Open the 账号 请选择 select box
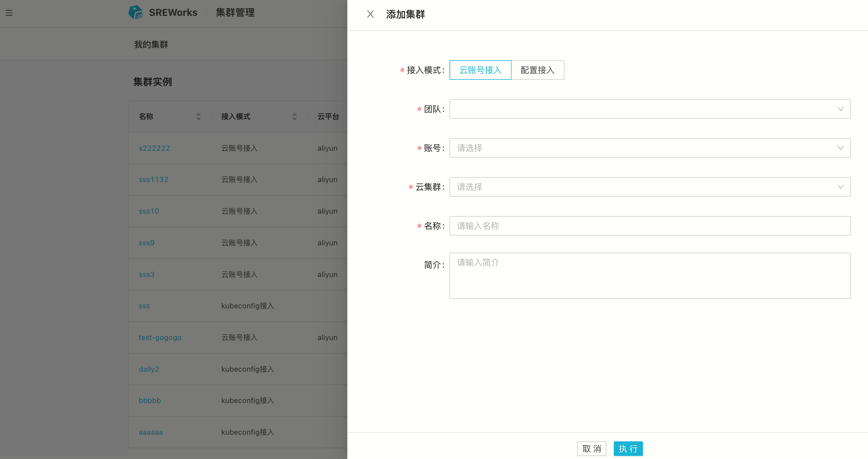868x459 pixels. (x=640, y=148)
